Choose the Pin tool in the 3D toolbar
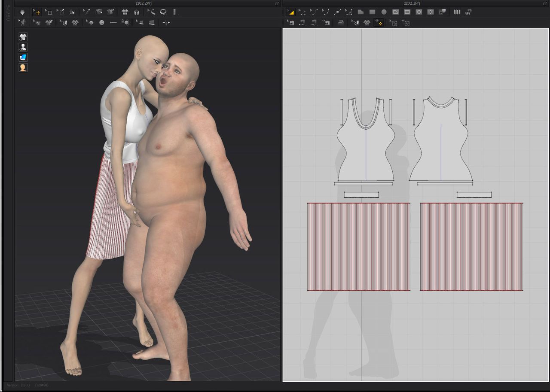The height and width of the screenshot is (392, 550). point(86,12)
